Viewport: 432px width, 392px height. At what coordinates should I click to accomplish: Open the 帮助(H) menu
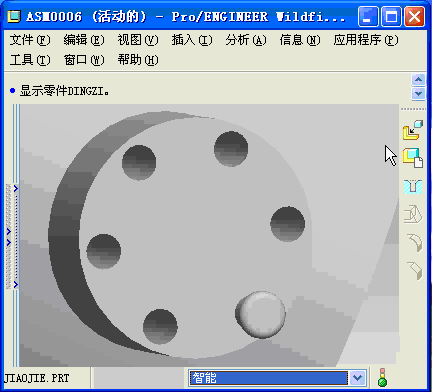click(x=138, y=60)
